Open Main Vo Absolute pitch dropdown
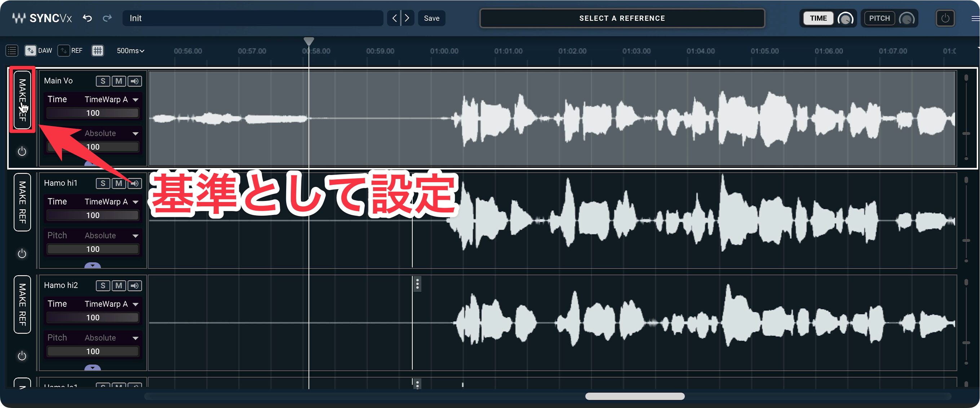The width and height of the screenshot is (980, 408). tap(111, 134)
